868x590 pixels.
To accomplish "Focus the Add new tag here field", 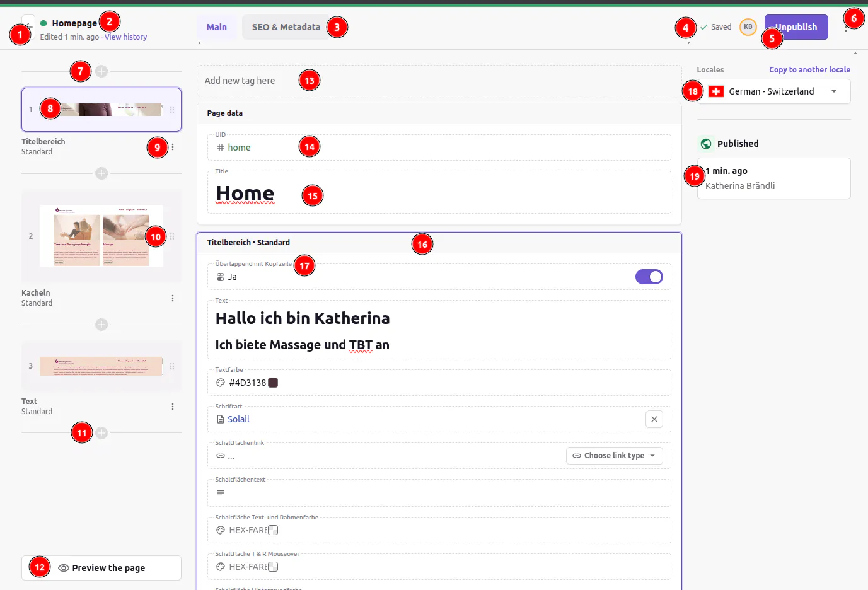I will point(439,81).
